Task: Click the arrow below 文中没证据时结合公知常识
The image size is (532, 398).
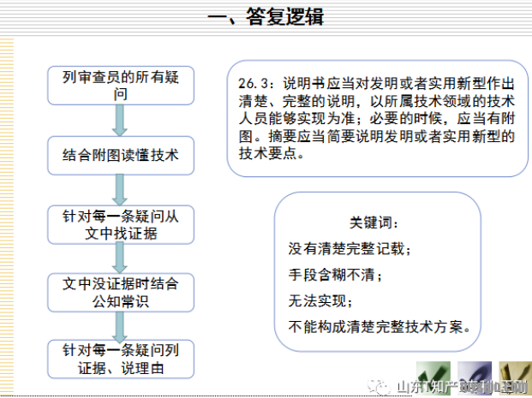Action: (x=122, y=324)
